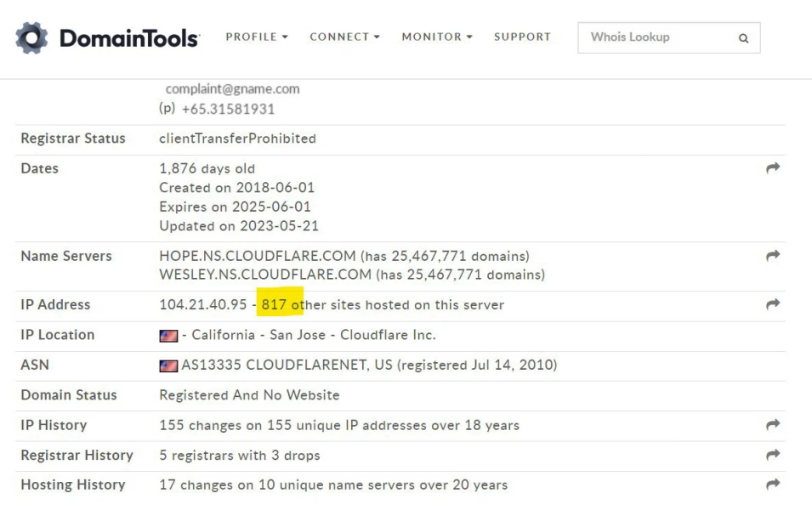
Task: Click the flag icon beside AS13335
Action: 168,365
